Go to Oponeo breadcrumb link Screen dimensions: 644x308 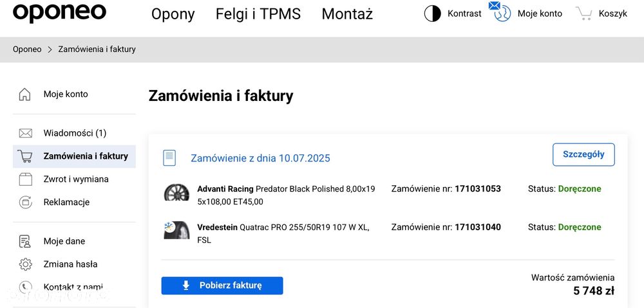27,50
